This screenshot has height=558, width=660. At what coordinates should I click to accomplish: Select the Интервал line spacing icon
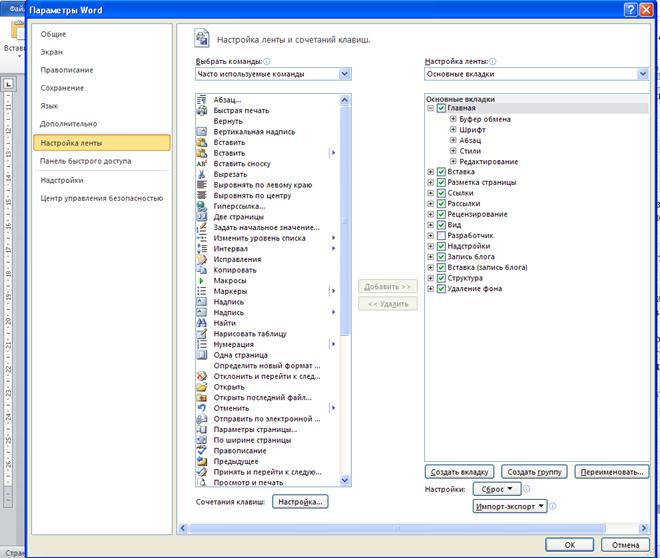click(202, 249)
